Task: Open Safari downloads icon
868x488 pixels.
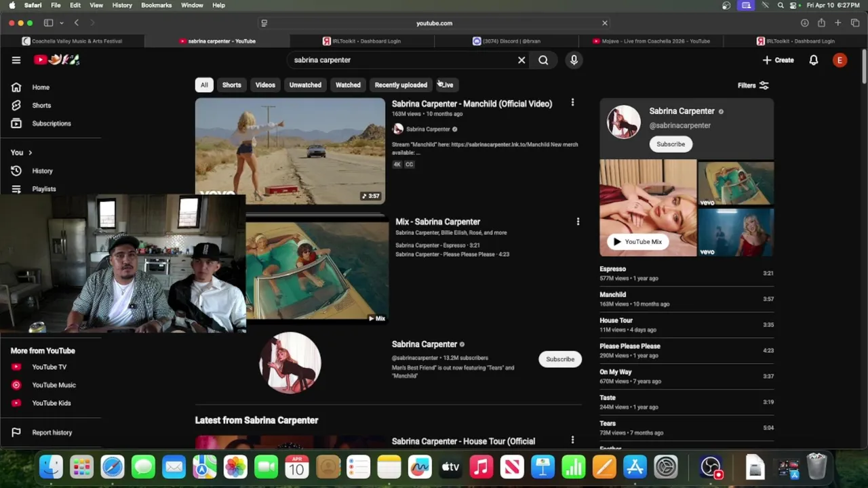Action: [804, 23]
